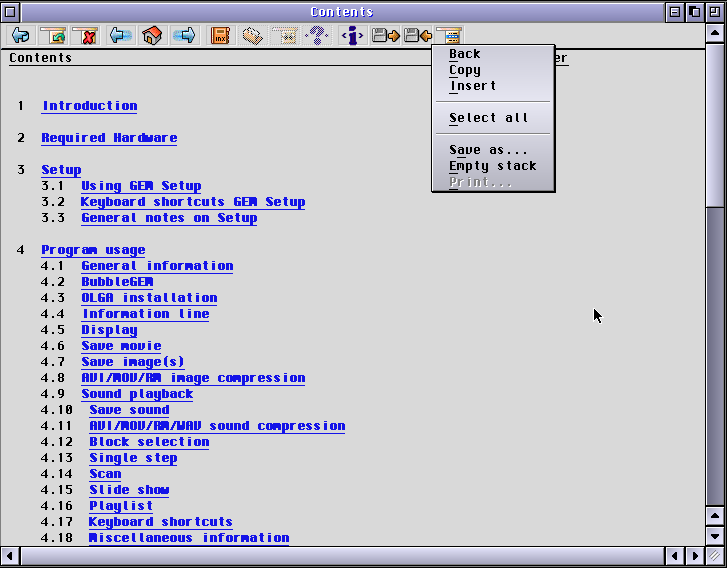Viewport: 727px width, 568px height.
Task: Follow the Keyboard shortcuts GEM Setup link
Action: (193, 202)
